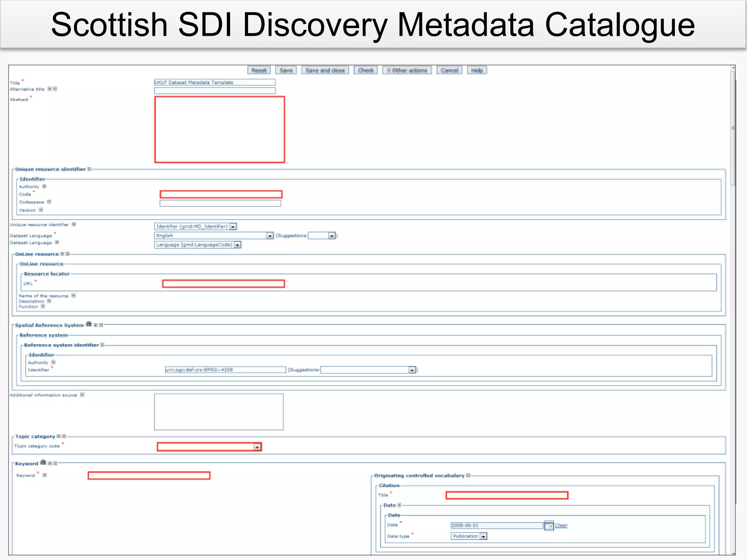The image size is (747, 560).
Task: Add Authority under reference system Identifier
Action: [x=54, y=362]
